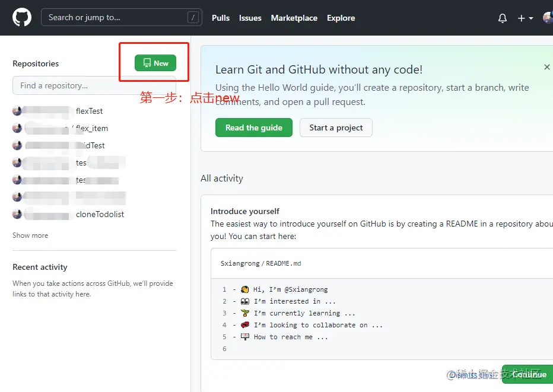Click line 1 'Hi, I'm @Sxiangrong' text

tap(290, 289)
